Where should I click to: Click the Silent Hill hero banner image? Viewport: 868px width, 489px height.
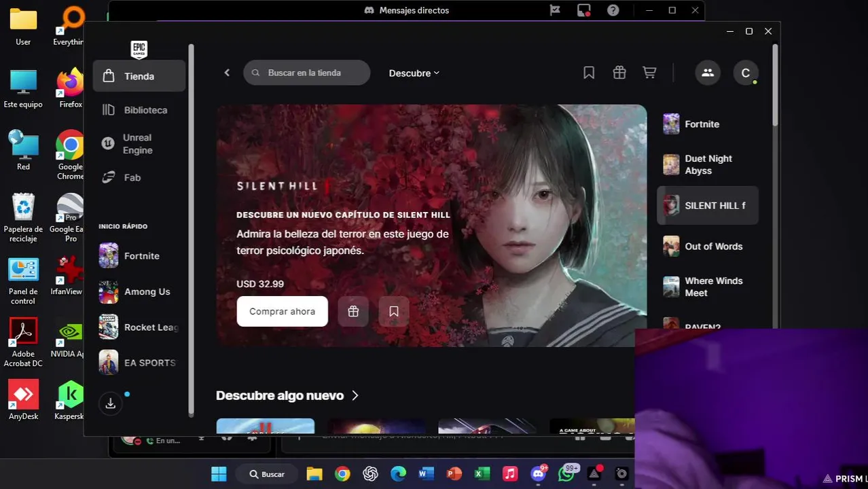pos(432,225)
